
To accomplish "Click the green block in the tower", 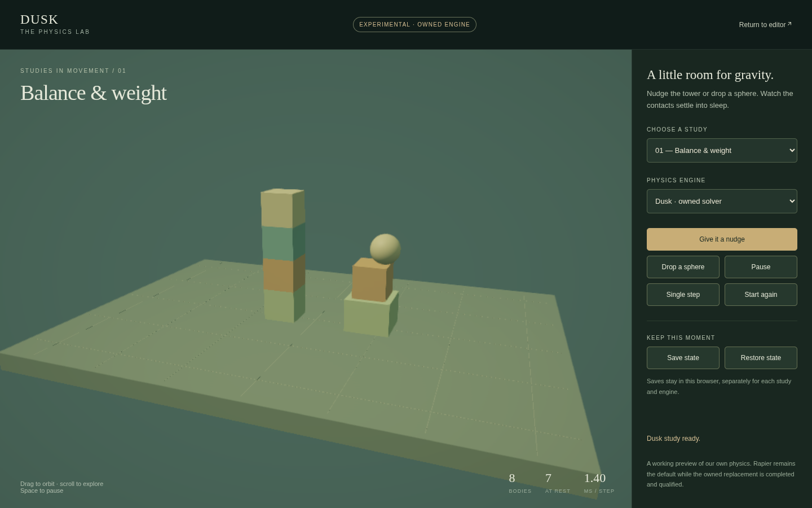I will pyautogui.click(x=283, y=243).
